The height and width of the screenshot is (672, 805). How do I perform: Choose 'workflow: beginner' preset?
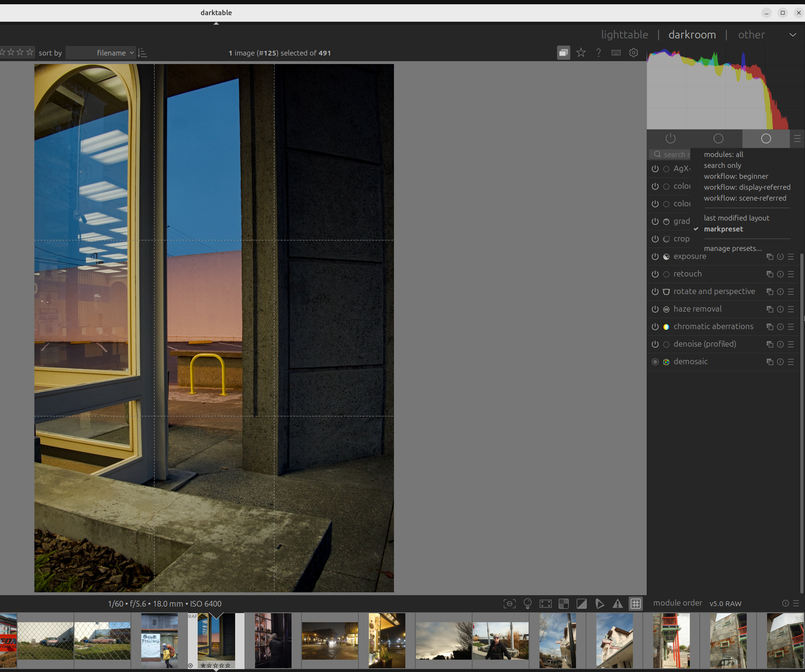[x=736, y=176]
